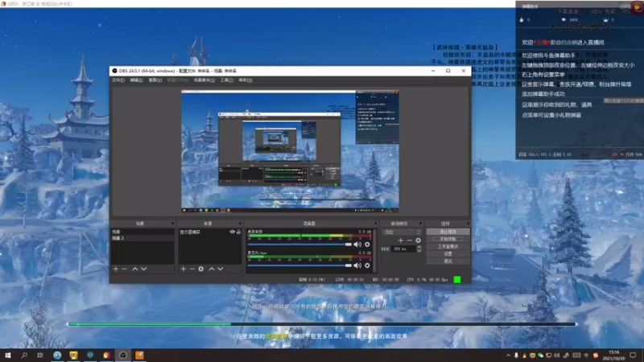This screenshot has height=362, width=644.
Task: Click the green stream status square
Action: 457,279
